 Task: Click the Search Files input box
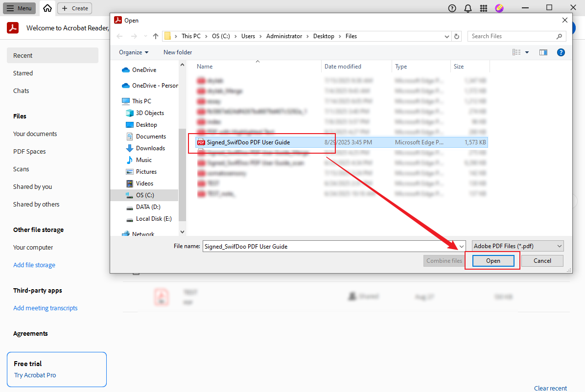point(512,36)
